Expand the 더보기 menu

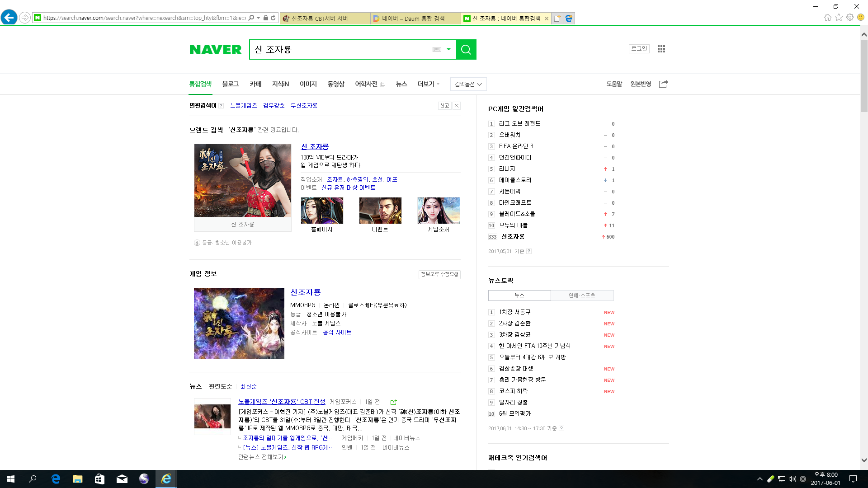coord(428,84)
